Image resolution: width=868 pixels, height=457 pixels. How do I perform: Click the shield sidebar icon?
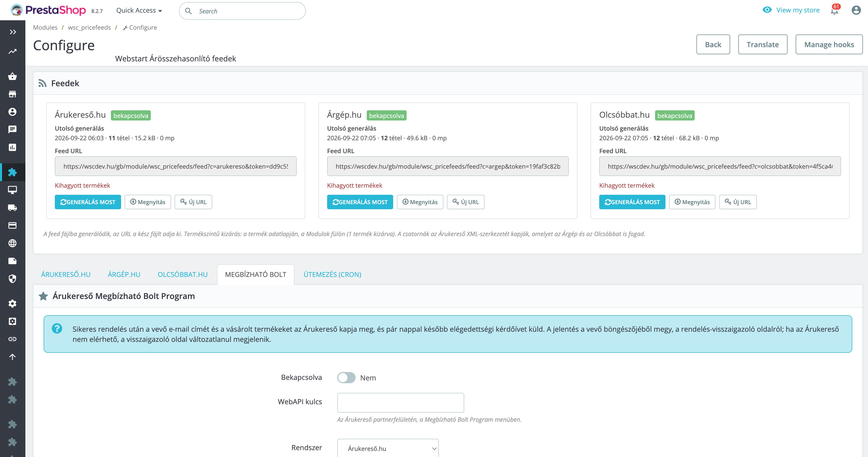click(12, 278)
